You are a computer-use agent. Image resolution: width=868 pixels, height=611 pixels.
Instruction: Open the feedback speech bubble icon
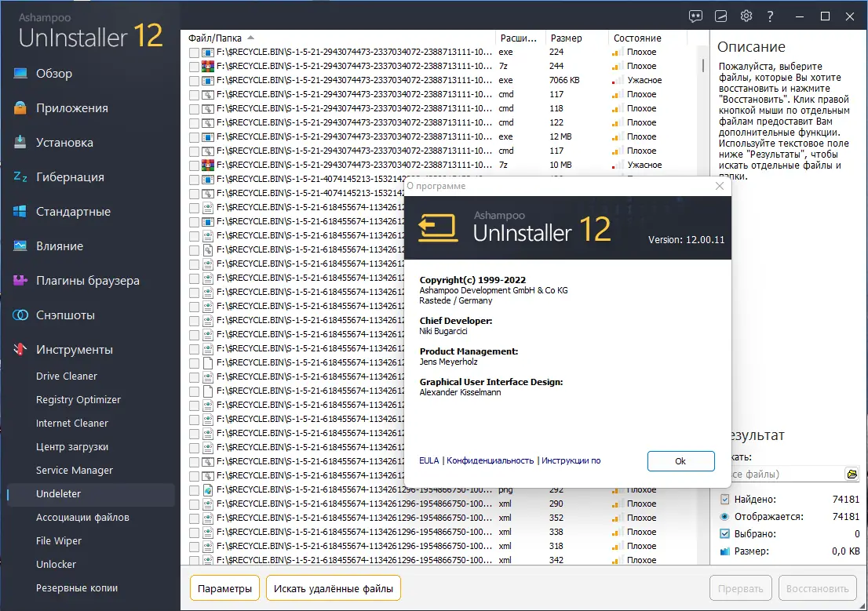tap(695, 16)
